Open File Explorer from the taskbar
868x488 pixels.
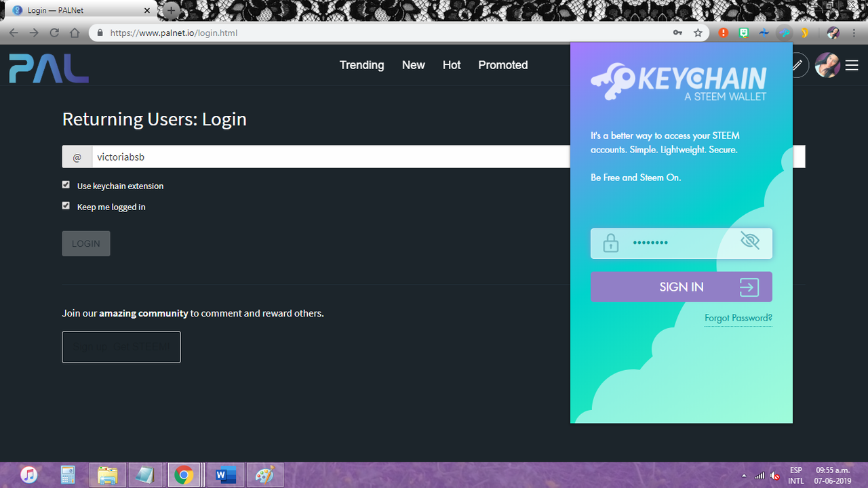[107, 475]
